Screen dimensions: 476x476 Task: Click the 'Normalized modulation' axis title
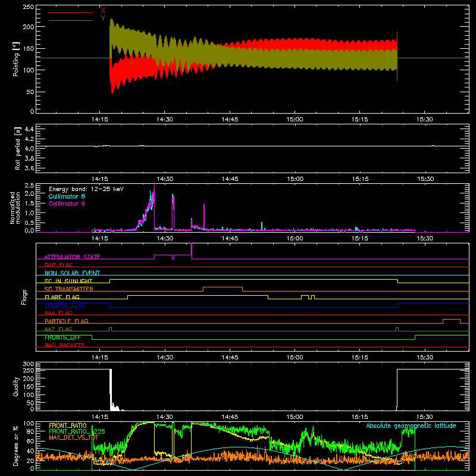(x=15, y=208)
